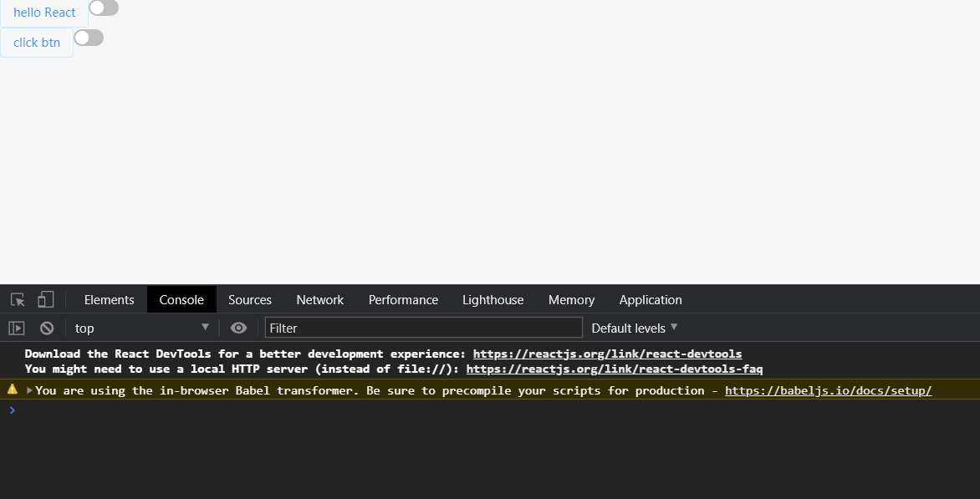Show the console sidebar panel icon
This screenshot has height=499, width=980.
pyautogui.click(x=16, y=328)
